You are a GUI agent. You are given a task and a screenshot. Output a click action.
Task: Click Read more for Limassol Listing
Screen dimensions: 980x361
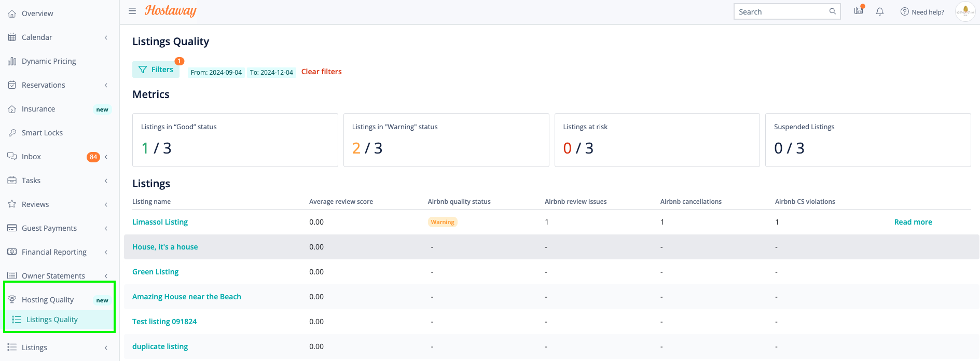coord(913,222)
